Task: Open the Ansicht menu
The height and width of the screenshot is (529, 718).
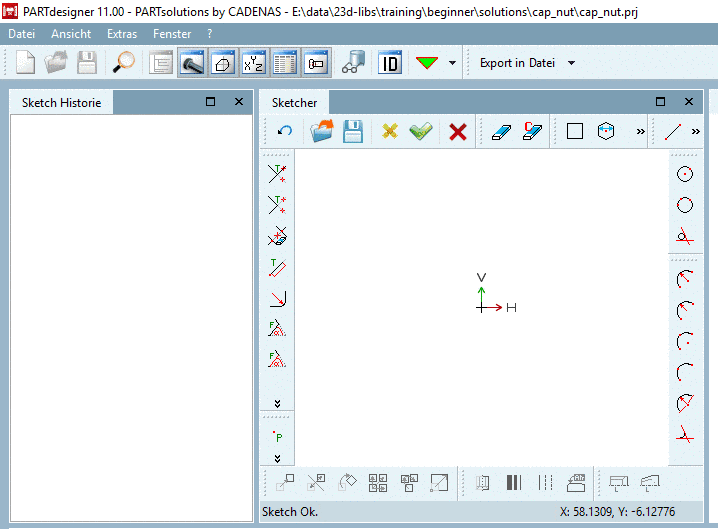Action: 71,34
